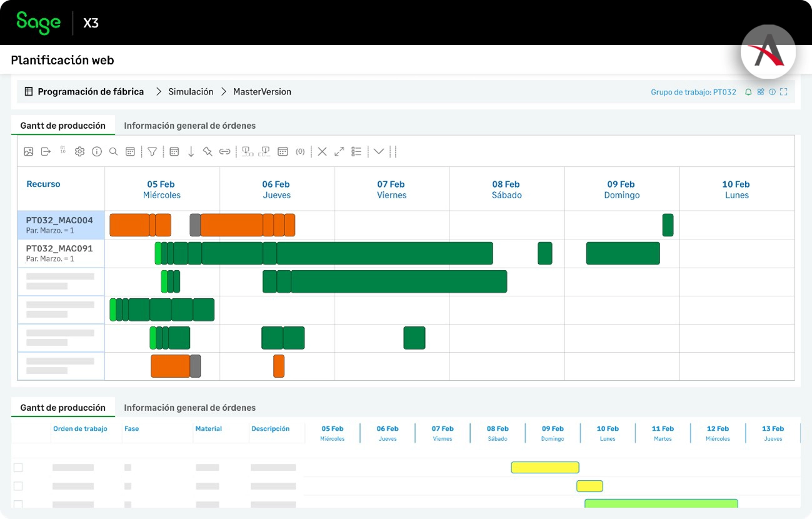The image size is (812, 519).
Task: Enter fullscreen with the top-right frame icon
Action: 783,92
